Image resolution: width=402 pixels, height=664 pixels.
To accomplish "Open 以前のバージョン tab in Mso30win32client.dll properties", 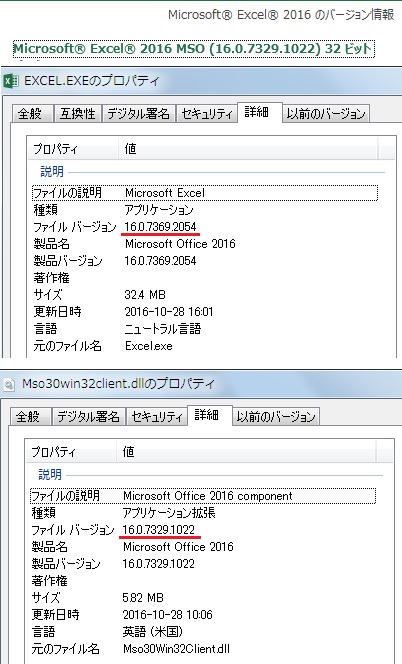I will (x=276, y=416).
